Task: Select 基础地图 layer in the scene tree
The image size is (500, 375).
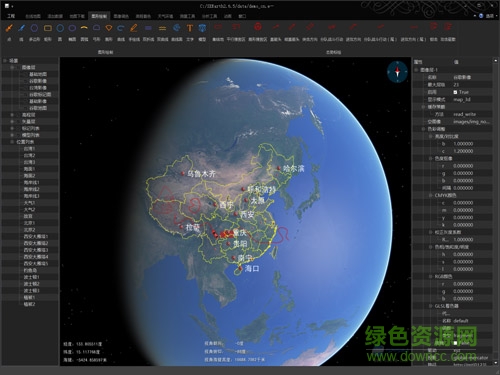Action: 38,74
